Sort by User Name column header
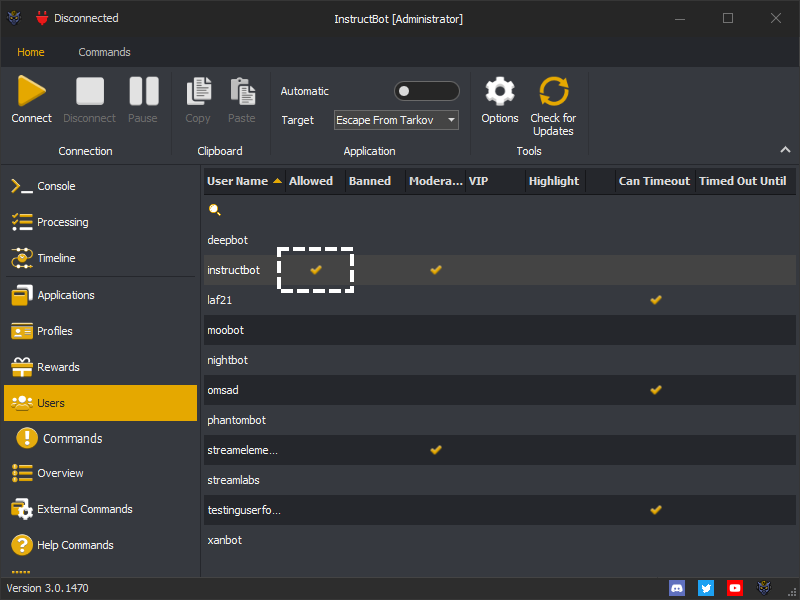This screenshot has width=800, height=600. pyautogui.click(x=244, y=181)
